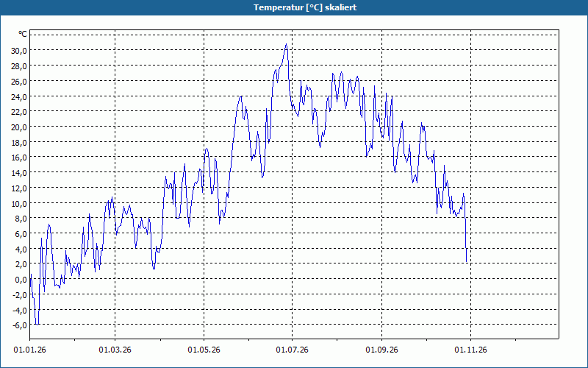Click the -6,0 y-axis label
This screenshot has width=588, height=368.
tap(20, 325)
